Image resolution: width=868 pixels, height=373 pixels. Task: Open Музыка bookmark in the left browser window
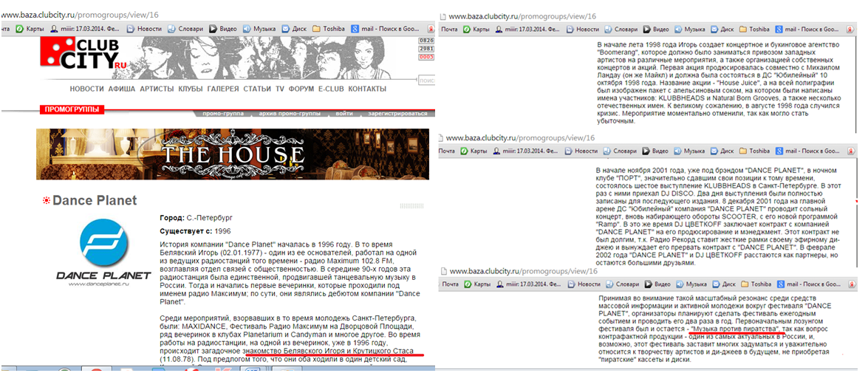pyautogui.click(x=259, y=29)
